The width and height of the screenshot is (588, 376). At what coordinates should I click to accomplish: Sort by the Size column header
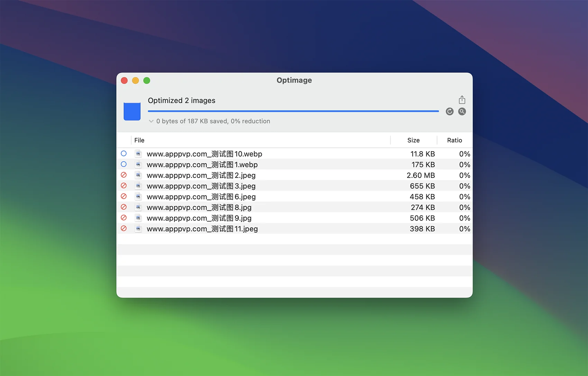(x=413, y=140)
